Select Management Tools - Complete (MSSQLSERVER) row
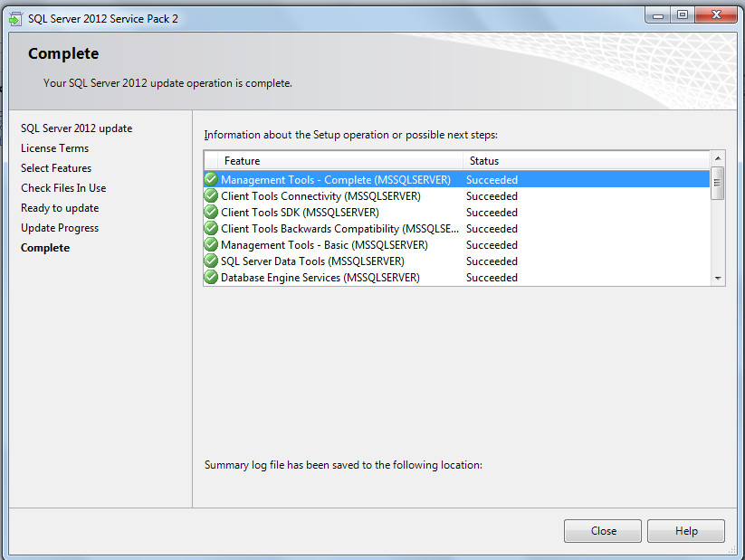The width and height of the screenshot is (745, 560). click(456, 179)
